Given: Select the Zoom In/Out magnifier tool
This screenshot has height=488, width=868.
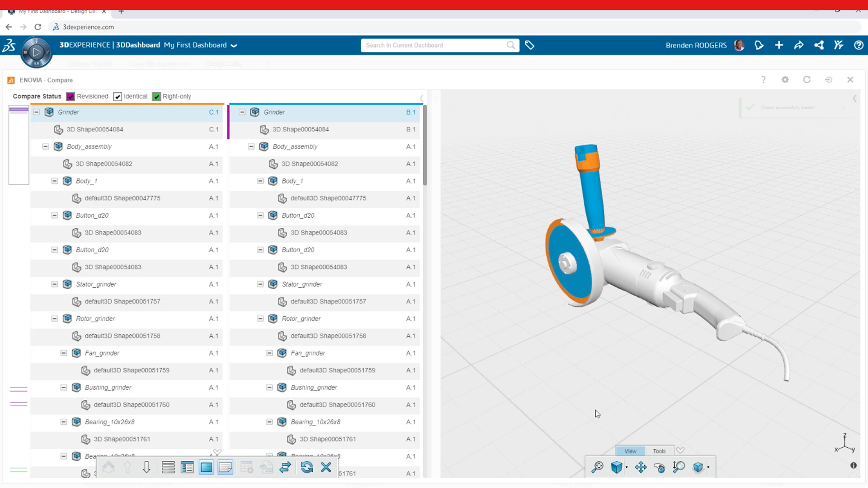Looking at the screenshot, I should 679,467.
